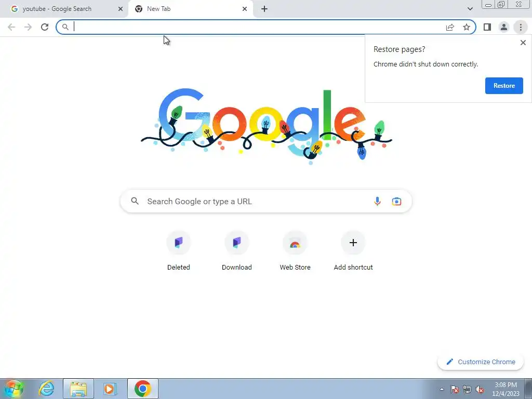Reload the page with the refresh icon
The height and width of the screenshot is (399, 532).
click(45, 27)
